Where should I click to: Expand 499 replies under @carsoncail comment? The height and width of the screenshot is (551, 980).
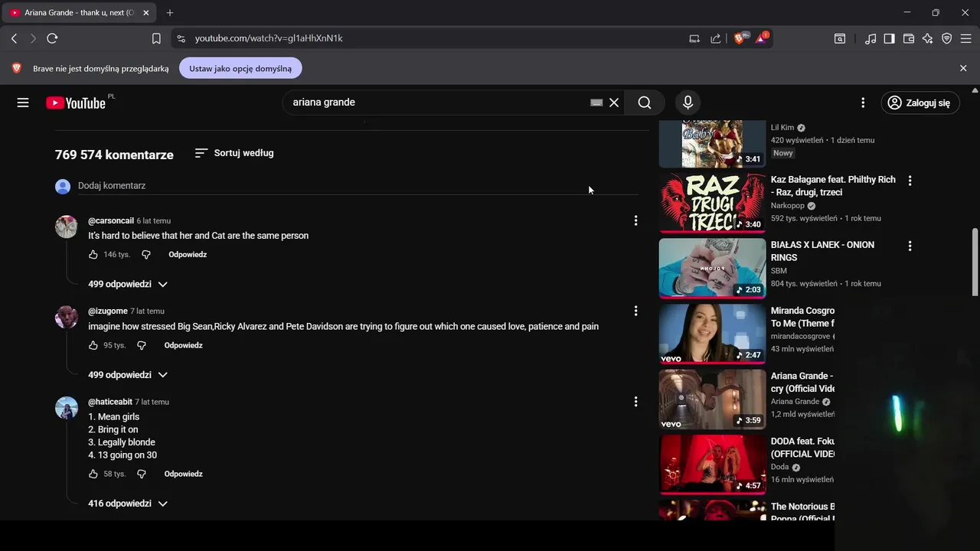[x=127, y=284]
